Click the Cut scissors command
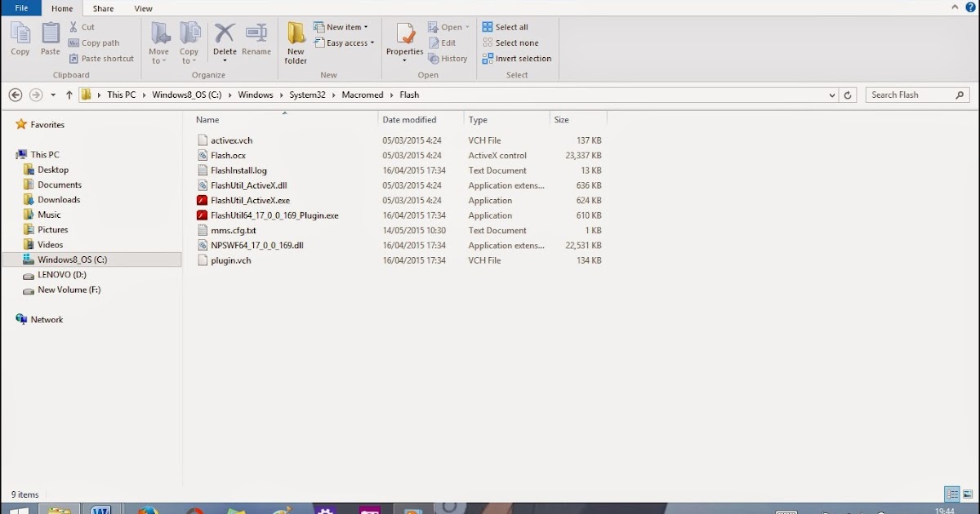The height and width of the screenshot is (514, 980). (82, 27)
